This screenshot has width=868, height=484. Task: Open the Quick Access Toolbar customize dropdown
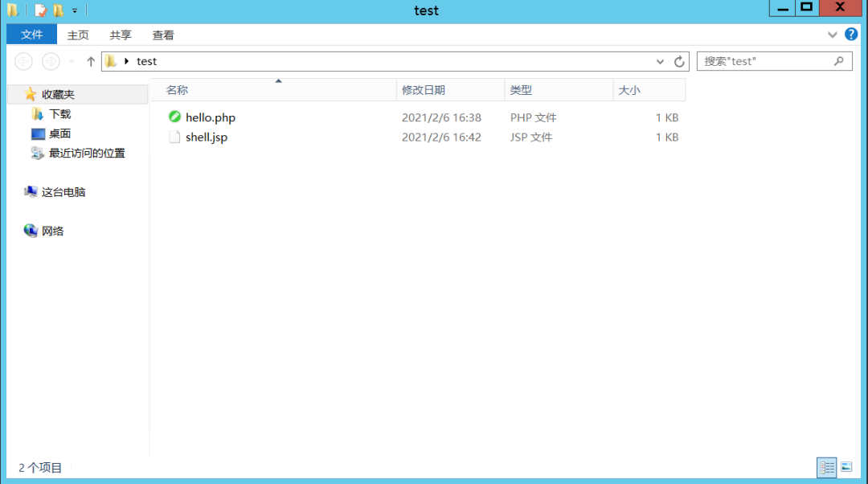[75, 10]
